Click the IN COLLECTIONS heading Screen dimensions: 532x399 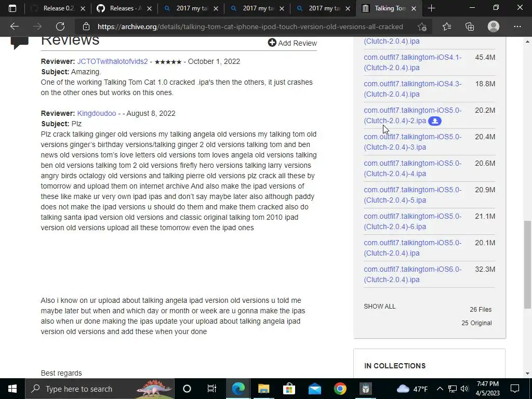(x=395, y=366)
